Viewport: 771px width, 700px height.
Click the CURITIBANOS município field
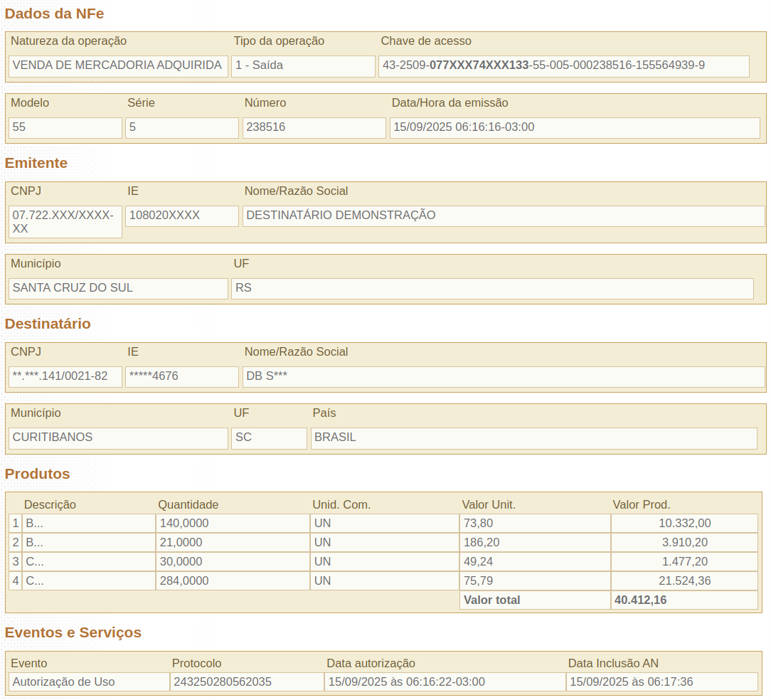[x=118, y=437]
